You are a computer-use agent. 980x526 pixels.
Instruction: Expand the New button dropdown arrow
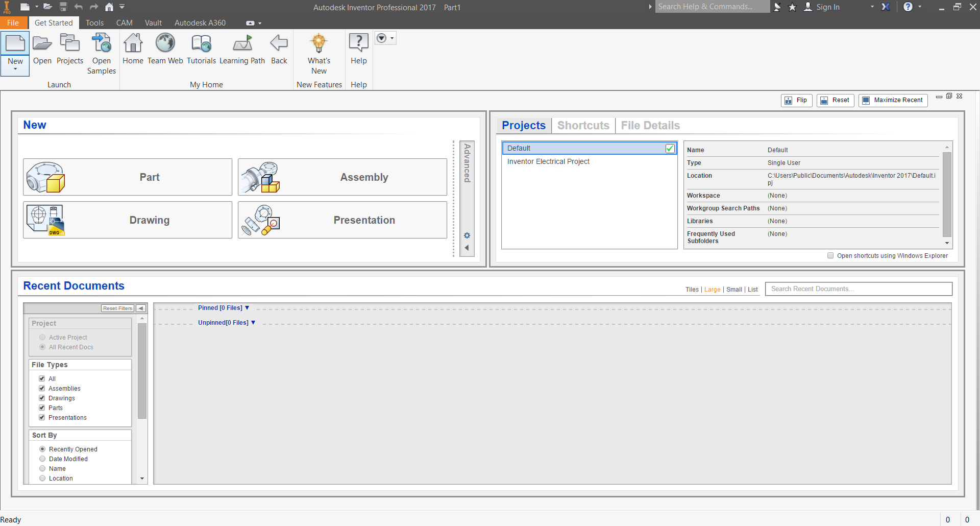click(15, 69)
